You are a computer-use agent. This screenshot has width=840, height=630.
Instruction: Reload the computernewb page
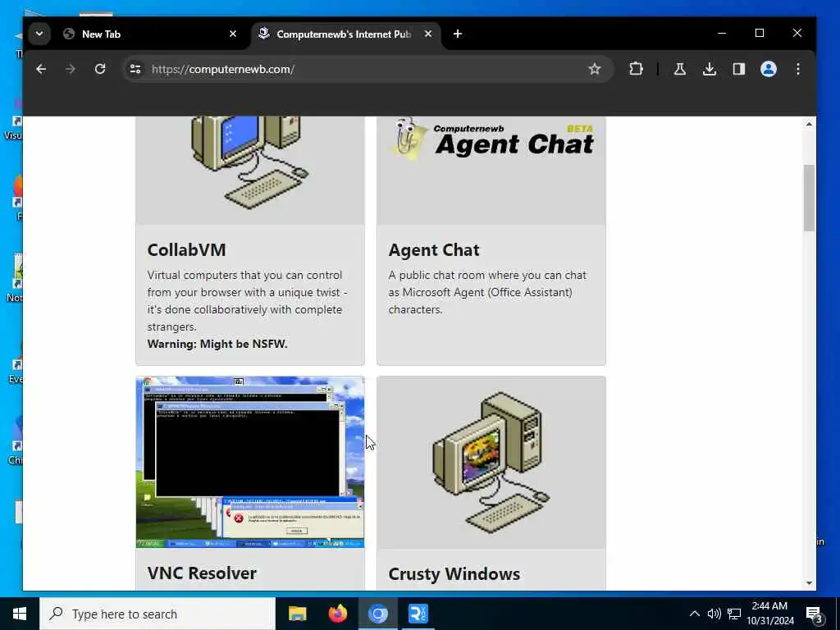tap(100, 69)
